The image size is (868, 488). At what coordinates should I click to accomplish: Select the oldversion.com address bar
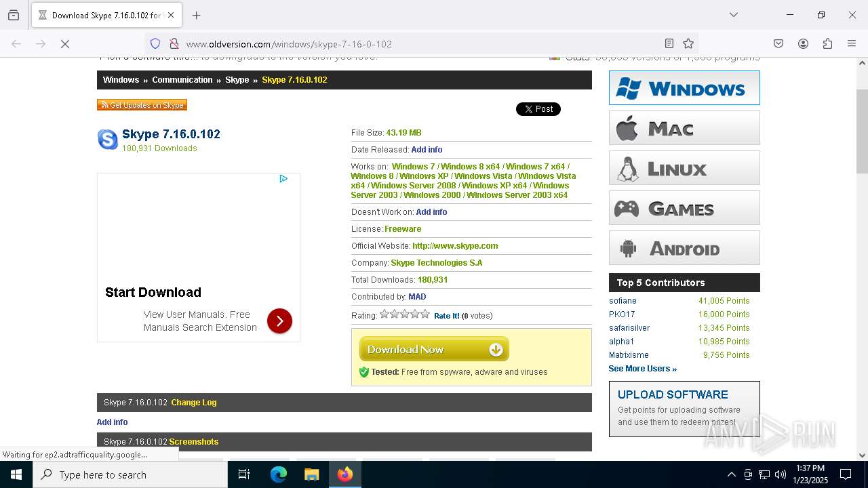(x=420, y=44)
